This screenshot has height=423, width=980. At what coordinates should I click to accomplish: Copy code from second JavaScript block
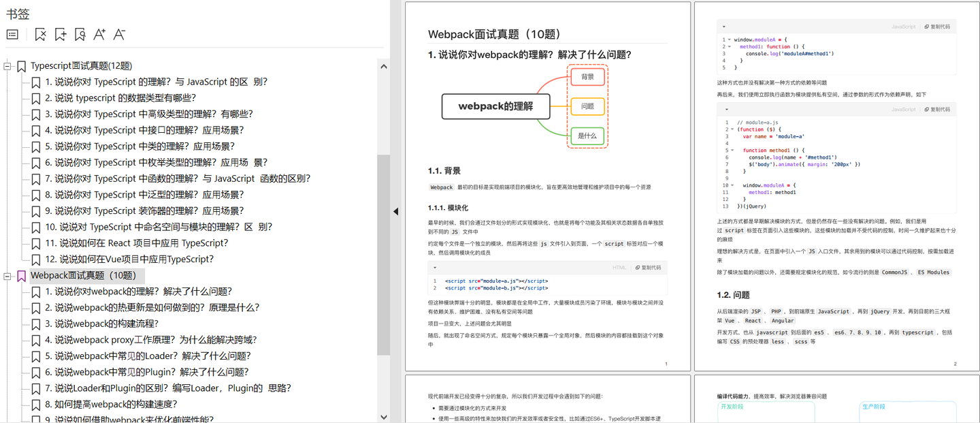click(x=936, y=109)
